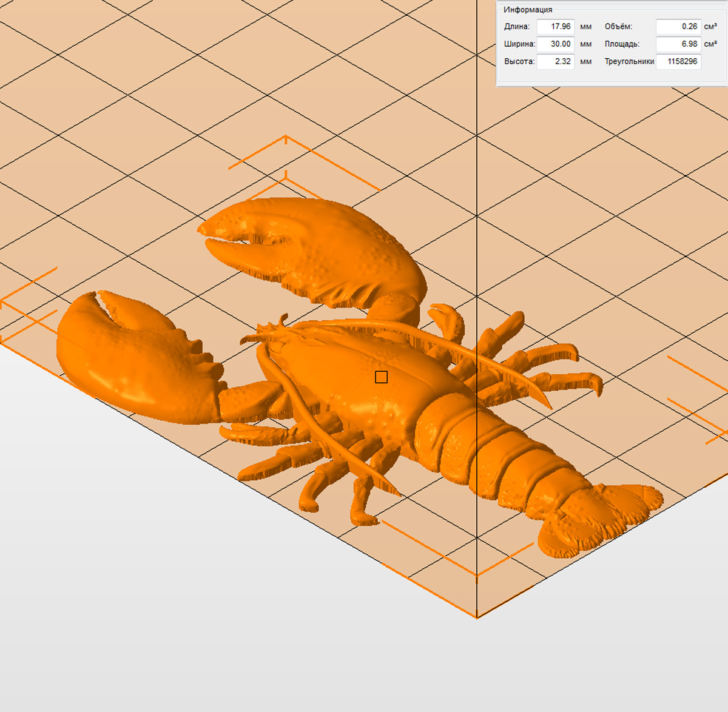Click the lobster's tail fan

tap(601, 516)
